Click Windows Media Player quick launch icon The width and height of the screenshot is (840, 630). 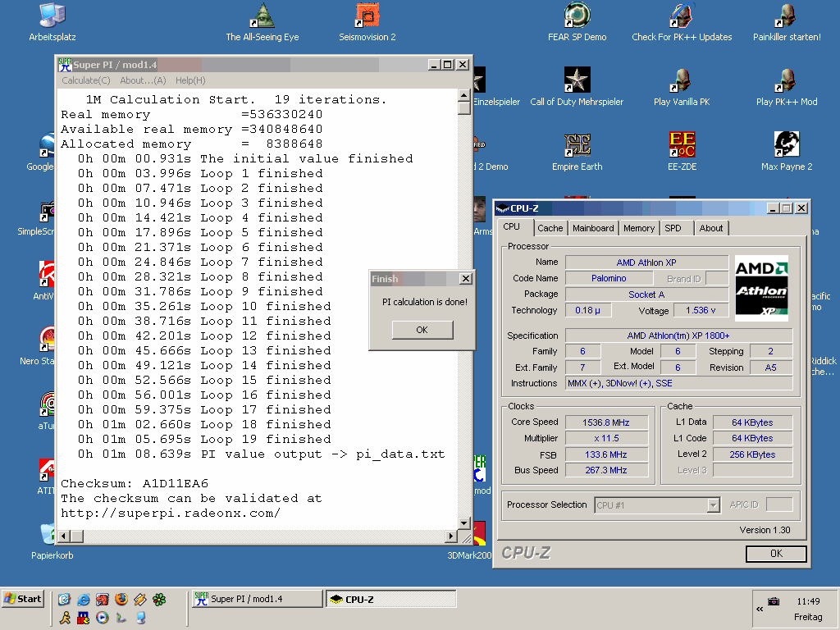pos(102,618)
